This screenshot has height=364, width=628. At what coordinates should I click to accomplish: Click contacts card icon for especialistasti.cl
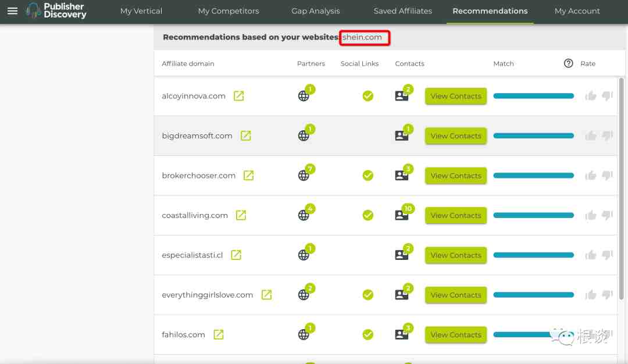401,255
